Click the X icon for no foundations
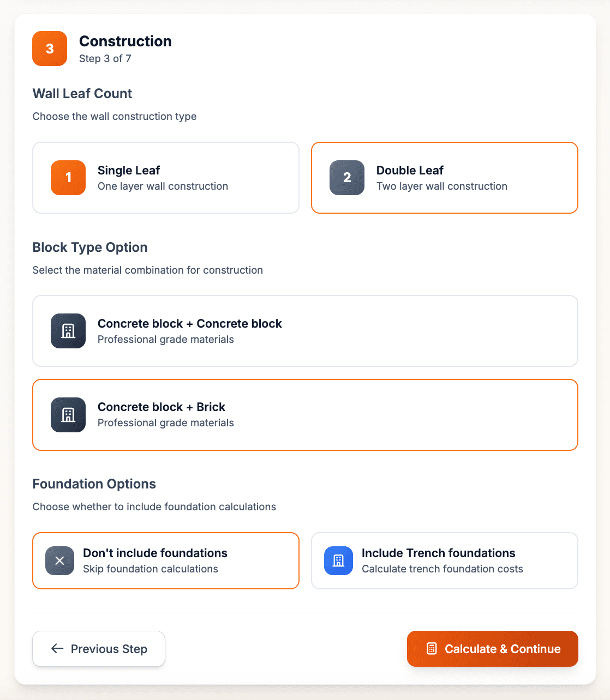Image resolution: width=610 pixels, height=700 pixels. click(60, 560)
